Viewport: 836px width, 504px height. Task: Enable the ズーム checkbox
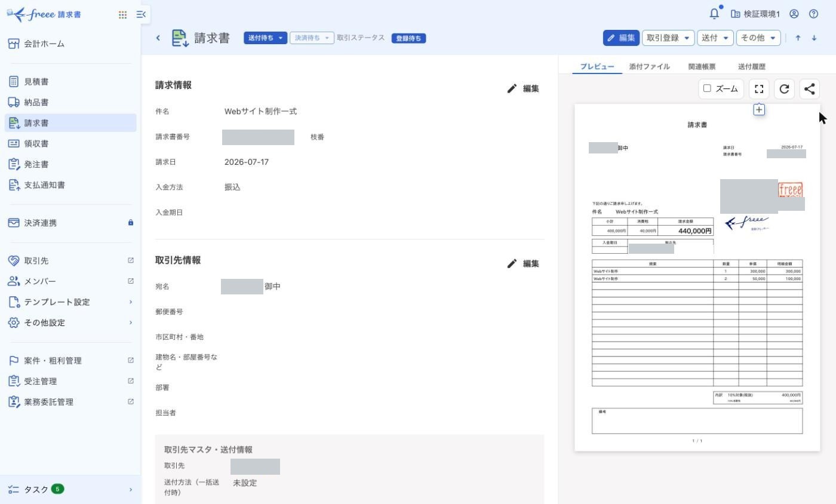(707, 88)
